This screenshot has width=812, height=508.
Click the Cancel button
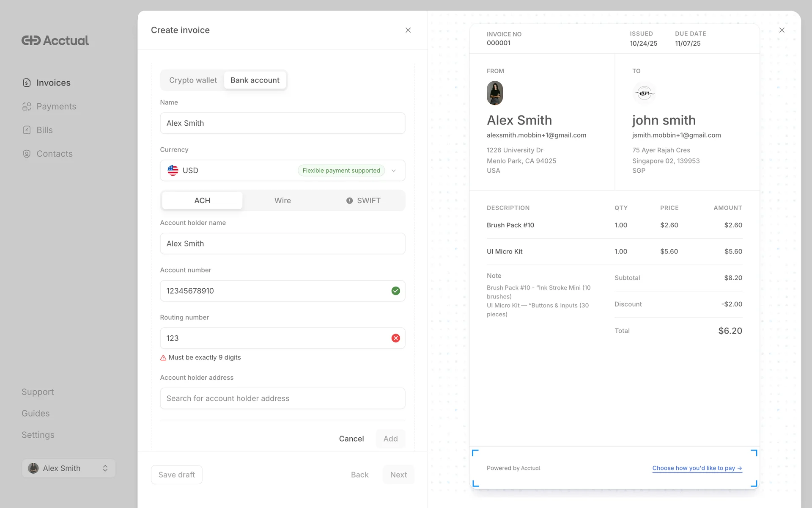point(351,439)
